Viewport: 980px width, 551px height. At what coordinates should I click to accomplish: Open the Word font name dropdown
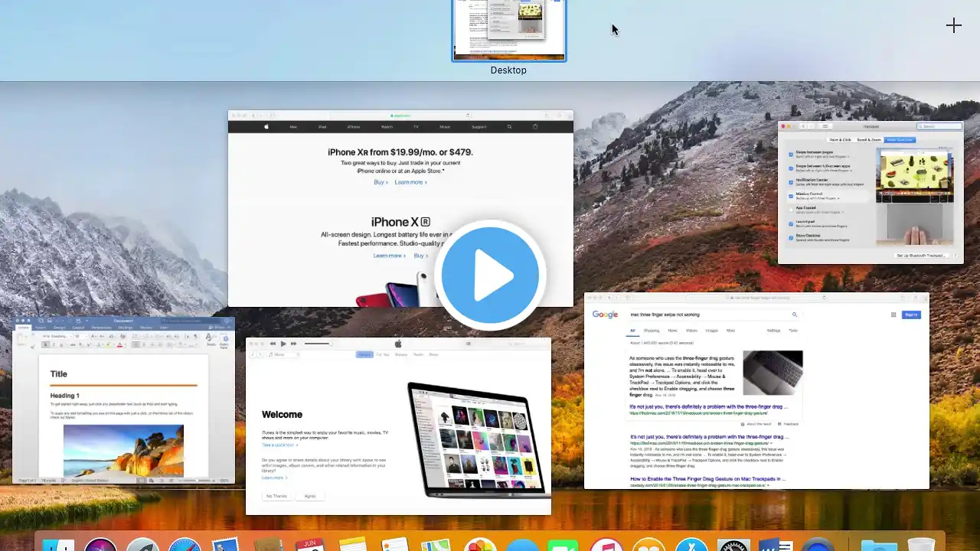(57, 336)
